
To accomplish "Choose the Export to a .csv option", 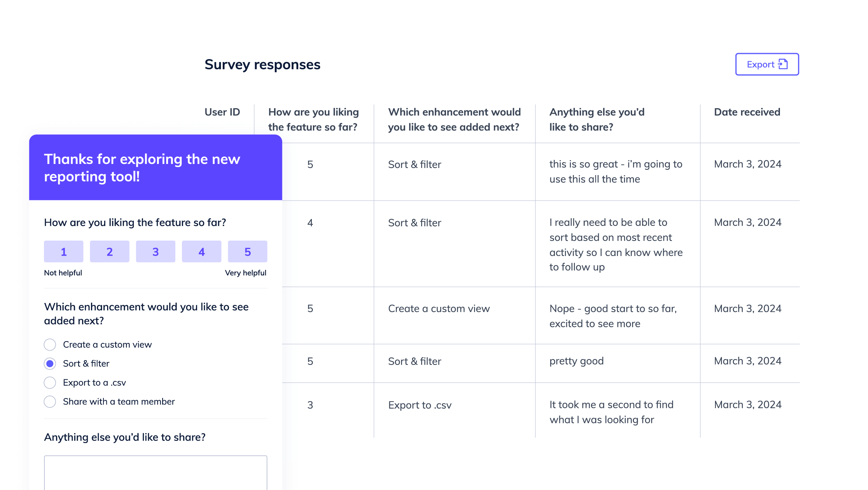I will (50, 383).
